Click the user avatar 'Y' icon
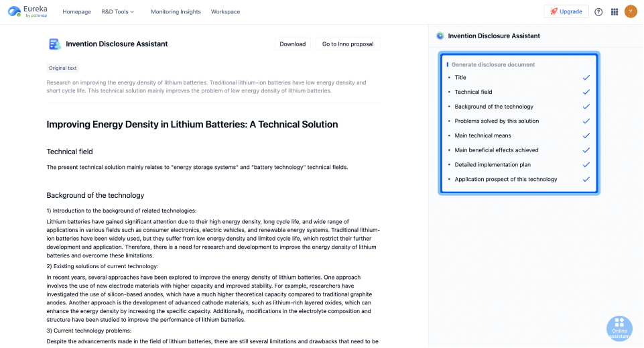The width and height of the screenshot is (644, 348). 631,11
